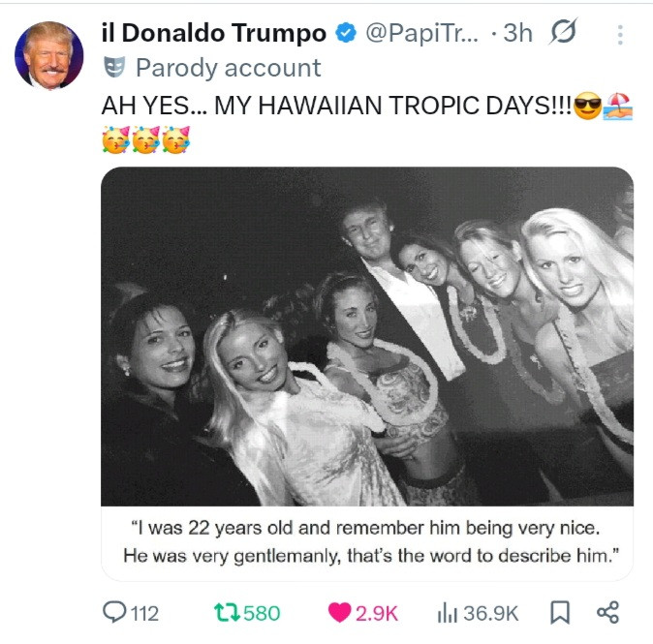Open the three-dot More options menu

coord(620,35)
